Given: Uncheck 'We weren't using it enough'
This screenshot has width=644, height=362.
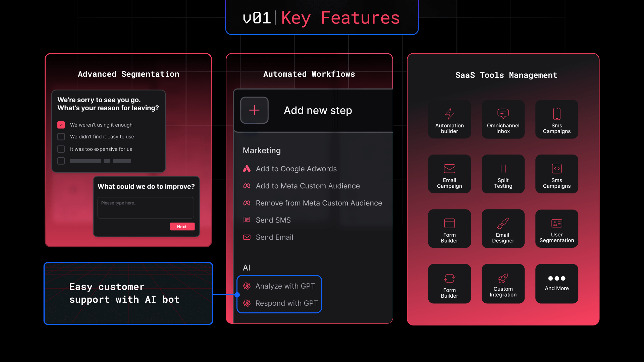Looking at the screenshot, I should (x=61, y=125).
